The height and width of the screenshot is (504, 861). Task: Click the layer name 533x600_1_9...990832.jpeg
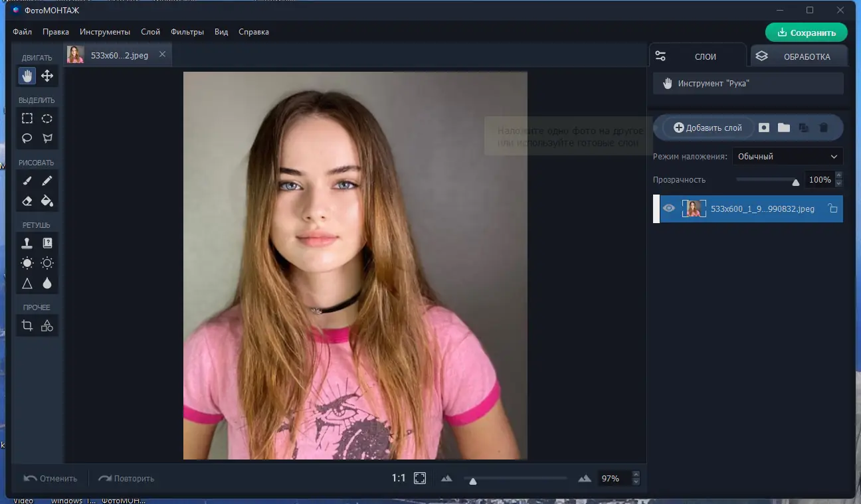click(x=763, y=209)
